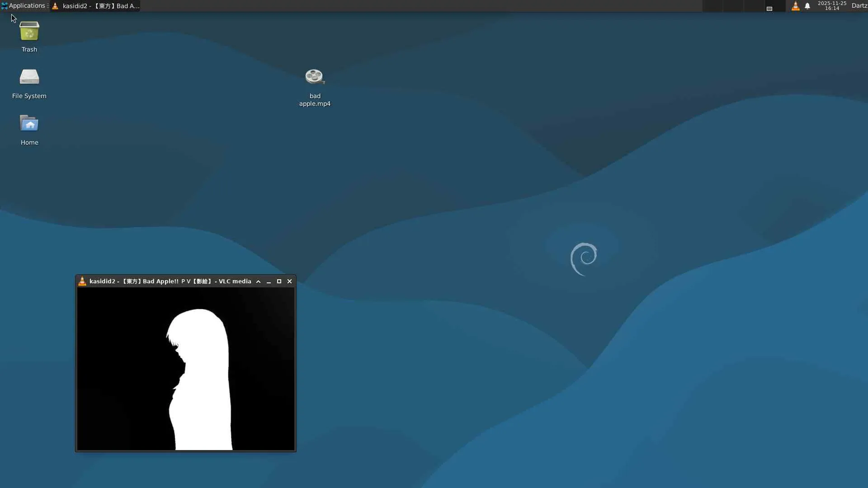Minimize the VLC media player window

[x=269, y=282]
